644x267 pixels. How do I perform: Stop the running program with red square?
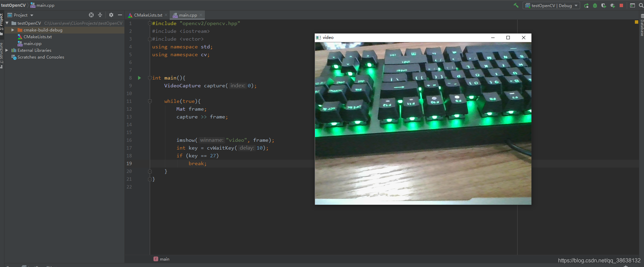coord(621,5)
